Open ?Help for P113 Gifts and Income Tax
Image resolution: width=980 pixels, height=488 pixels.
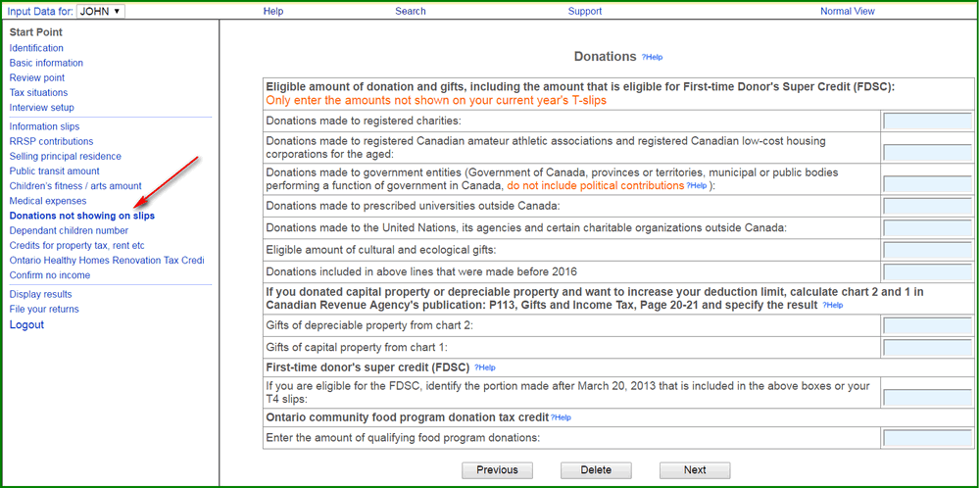832,306
